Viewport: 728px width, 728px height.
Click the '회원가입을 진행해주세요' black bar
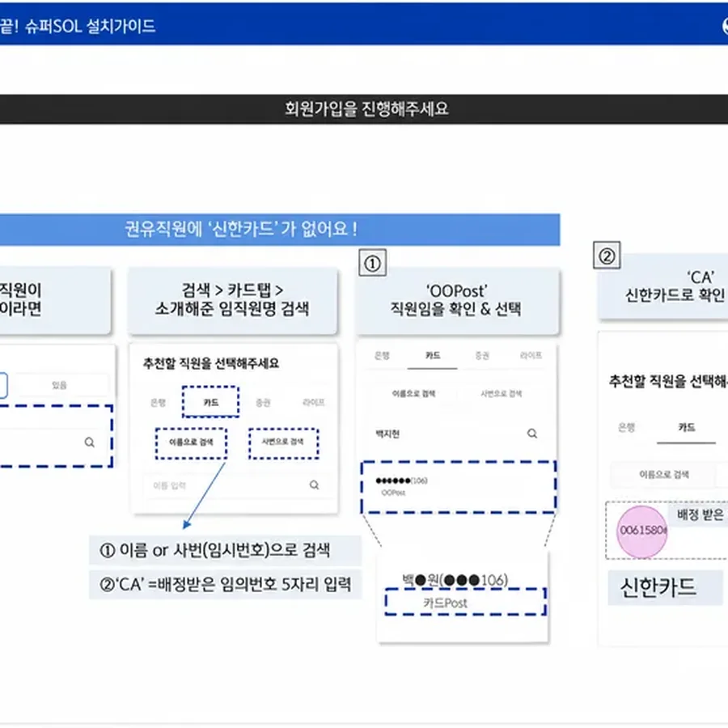click(x=364, y=109)
